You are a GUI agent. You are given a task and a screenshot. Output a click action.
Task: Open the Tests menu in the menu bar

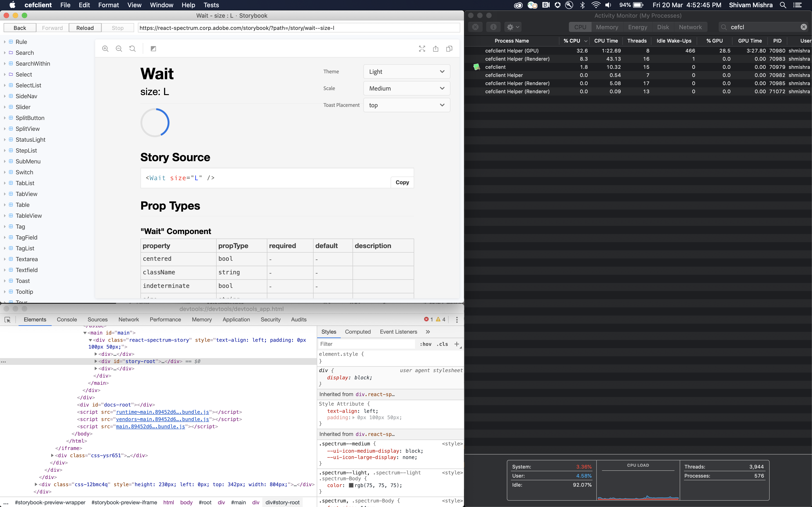tap(211, 5)
